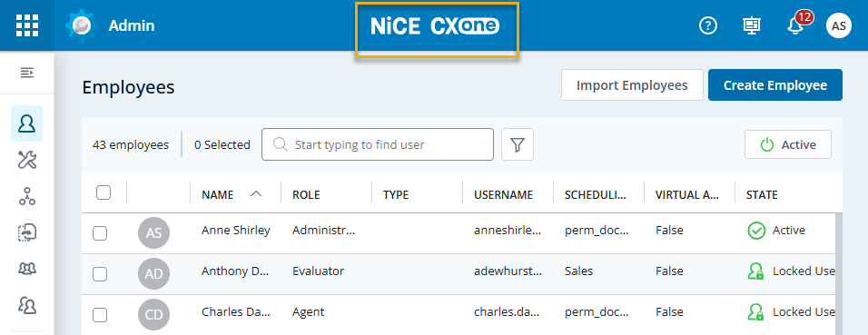Open the hierarchy nodes sidebar icon
The width and height of the screenshot is (868, 335).
26,197
